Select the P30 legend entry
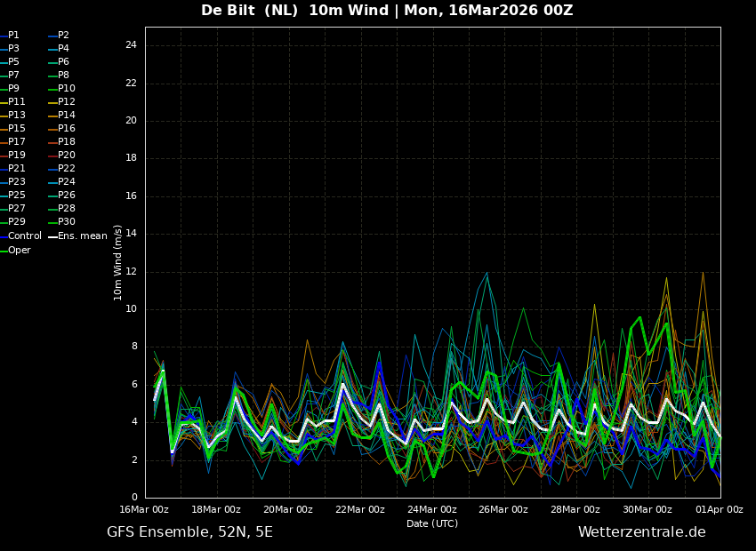The image size is (756, 551). coord(66,222)
